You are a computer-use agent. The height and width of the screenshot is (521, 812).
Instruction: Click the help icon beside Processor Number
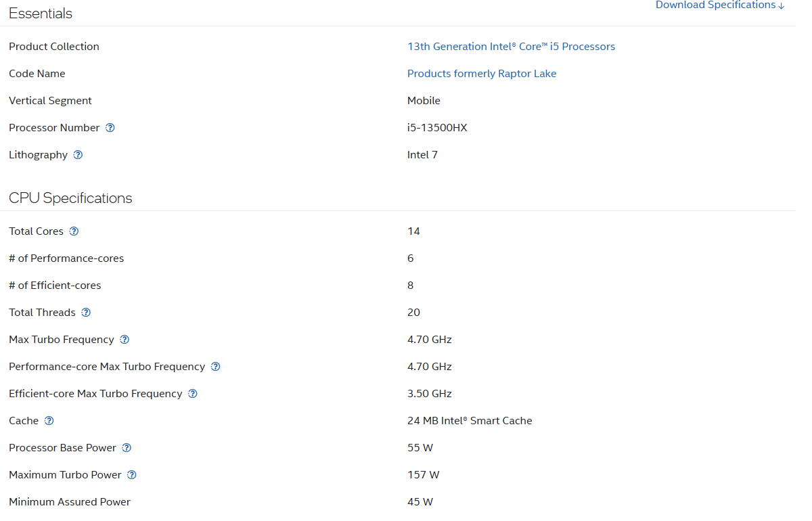110,128
